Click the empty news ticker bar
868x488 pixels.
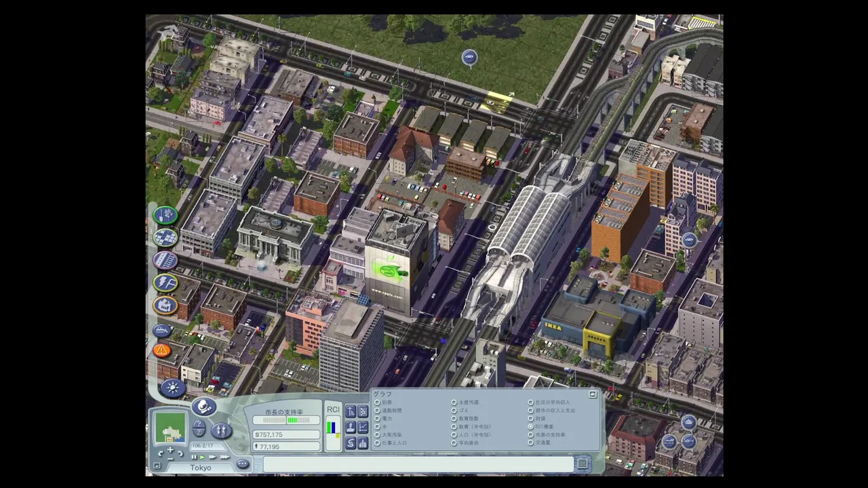[418, 464]
